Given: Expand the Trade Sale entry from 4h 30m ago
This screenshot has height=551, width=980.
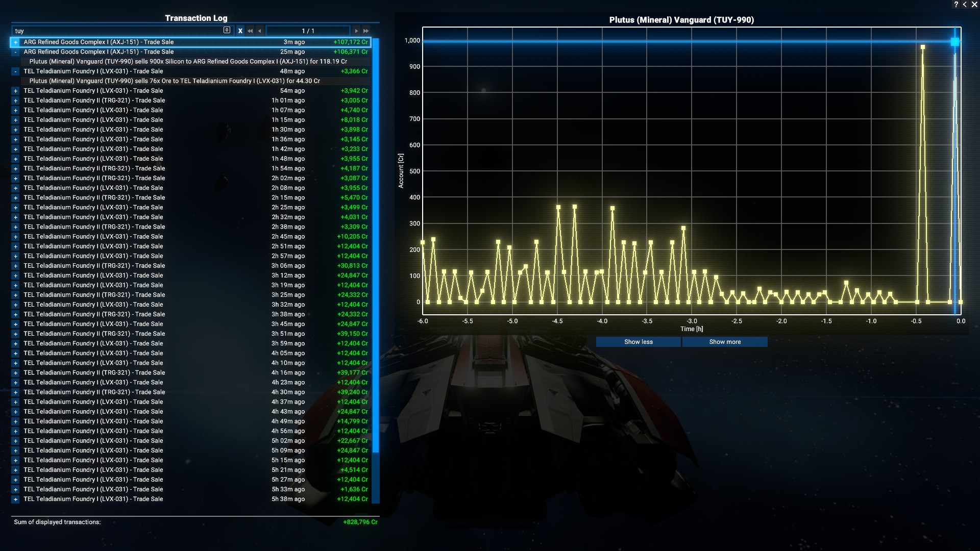Looking at the screenshot, I should (15, 392).
